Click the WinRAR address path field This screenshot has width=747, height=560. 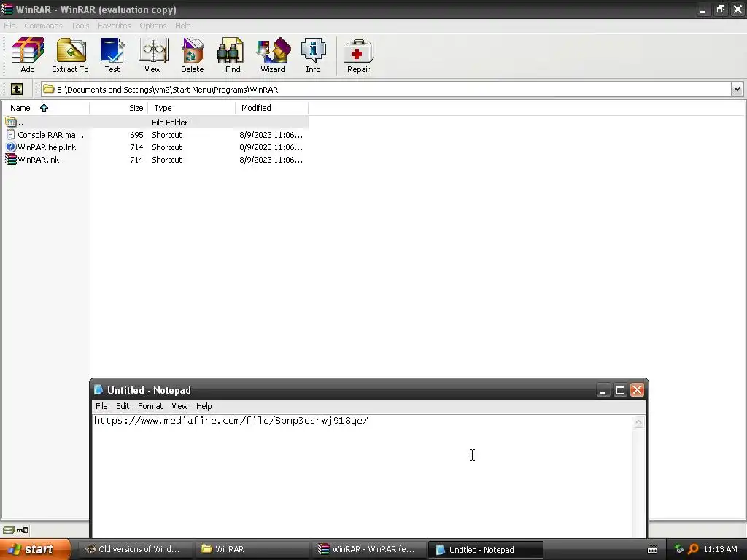tap(386, 89)
